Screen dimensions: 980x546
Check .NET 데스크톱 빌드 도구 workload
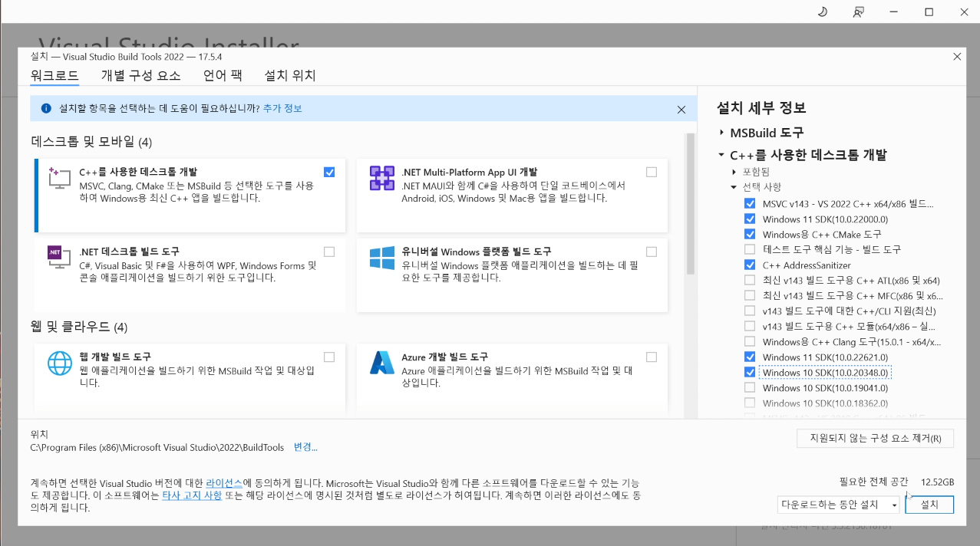pyautogui.click(x=329, y=252)
